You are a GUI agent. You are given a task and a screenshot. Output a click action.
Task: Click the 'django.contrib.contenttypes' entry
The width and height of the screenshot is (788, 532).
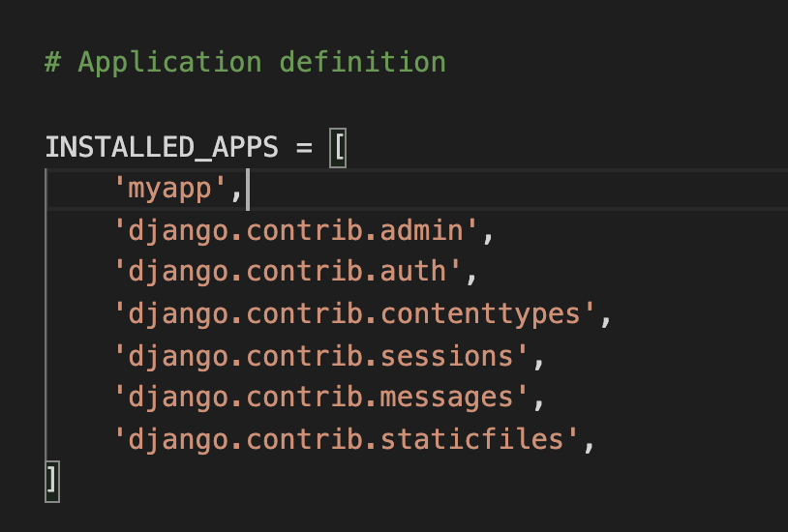354,314
